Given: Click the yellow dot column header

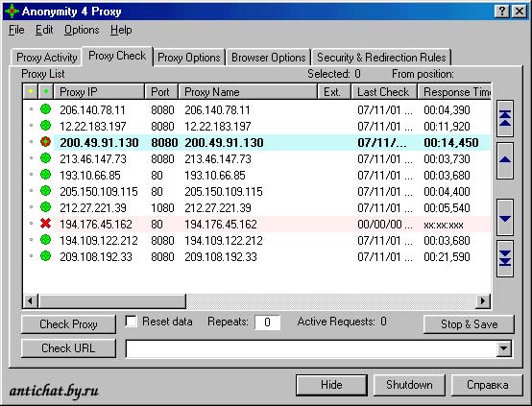Looking at the screenshot, I should pos(31,91).
